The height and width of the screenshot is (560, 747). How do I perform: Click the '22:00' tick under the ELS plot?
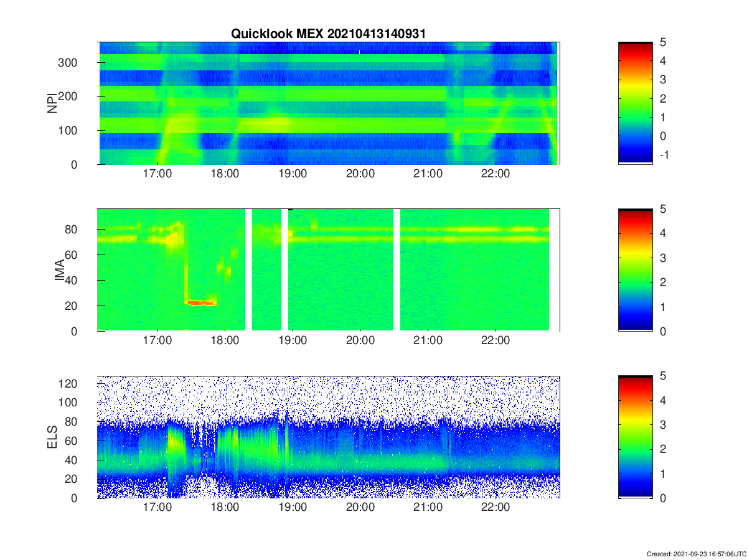[x=496, y=508]
